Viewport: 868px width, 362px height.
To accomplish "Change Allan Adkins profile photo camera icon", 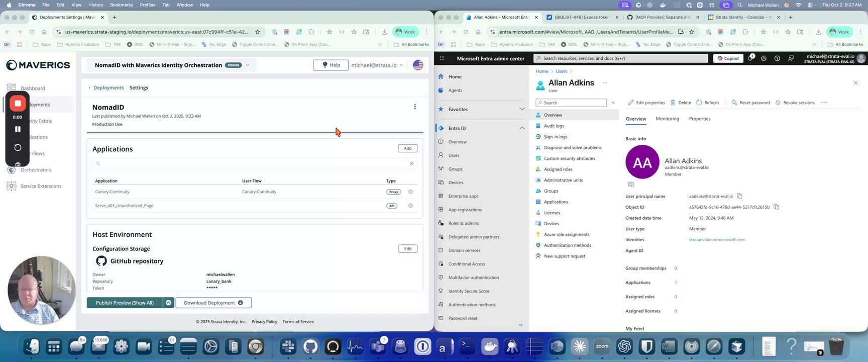I will click(x=631, y=184).
